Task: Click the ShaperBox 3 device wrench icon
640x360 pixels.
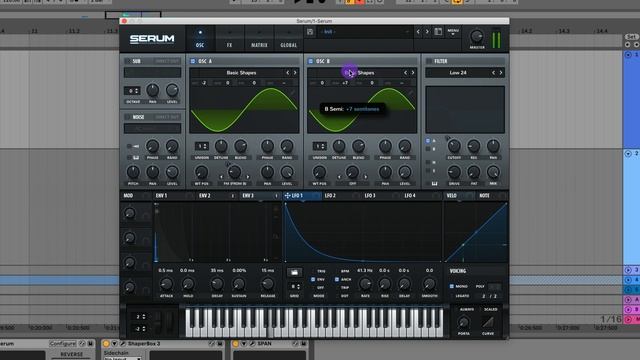Action: [122, 344]
